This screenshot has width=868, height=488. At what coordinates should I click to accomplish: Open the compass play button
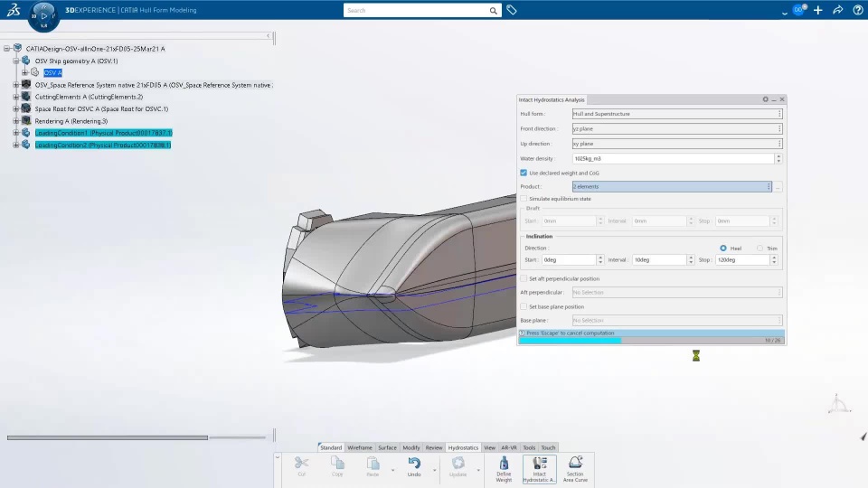pos(43,15)
